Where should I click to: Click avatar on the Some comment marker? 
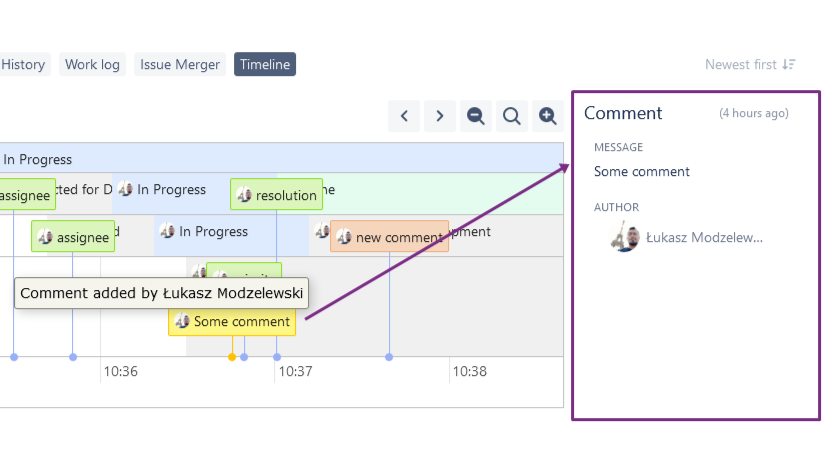tap(182, 322)
